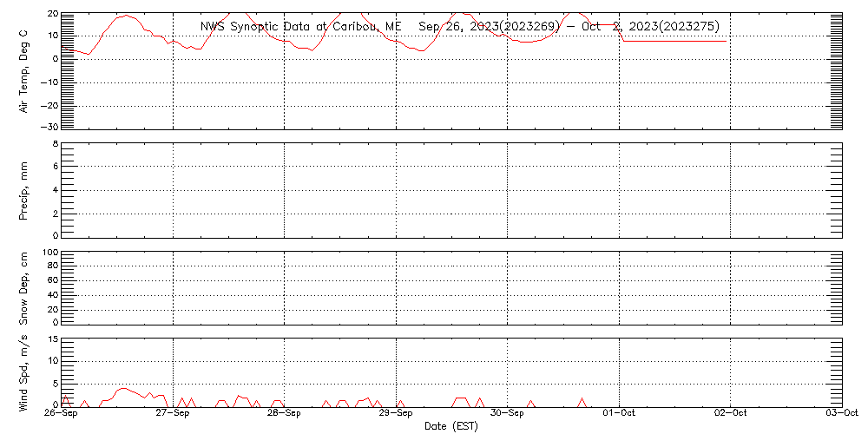Click the '2' tick on Precip axis
This screenshot has width=868, height=434.
pyautogui.click(x=54, y=214)
